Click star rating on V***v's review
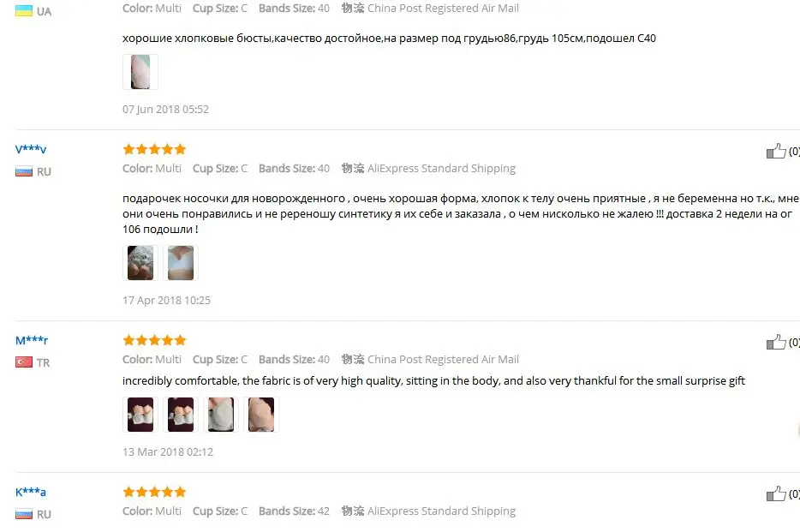This screenshot has width=800, height=532. [x=154, y=149]
